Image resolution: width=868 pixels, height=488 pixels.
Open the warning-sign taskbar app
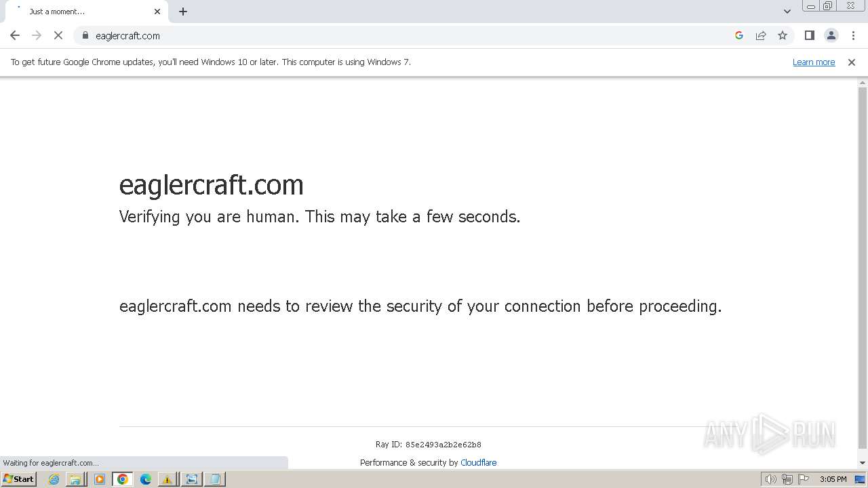(x=167, y=479)
